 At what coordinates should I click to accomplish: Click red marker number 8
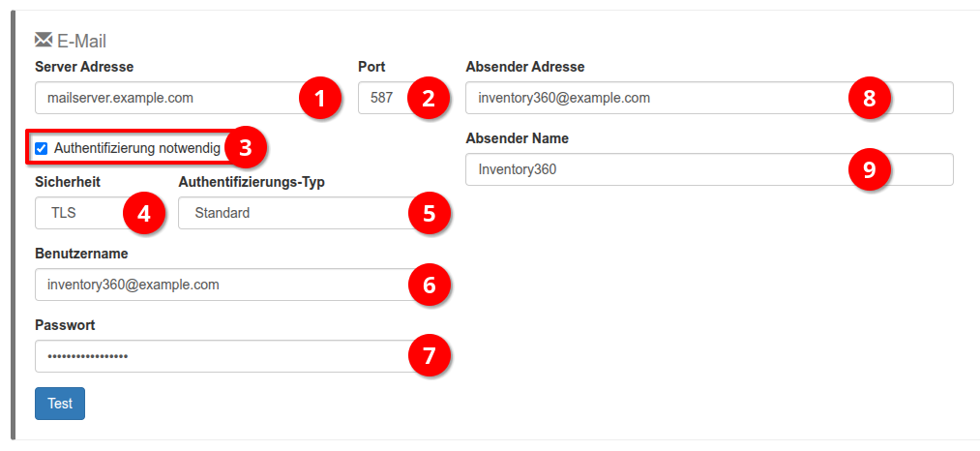869,98
